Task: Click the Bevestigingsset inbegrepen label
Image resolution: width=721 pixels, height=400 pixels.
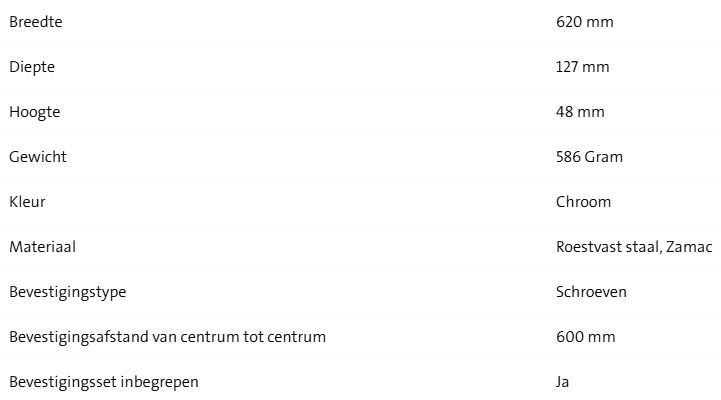Action: click(104, 382)
